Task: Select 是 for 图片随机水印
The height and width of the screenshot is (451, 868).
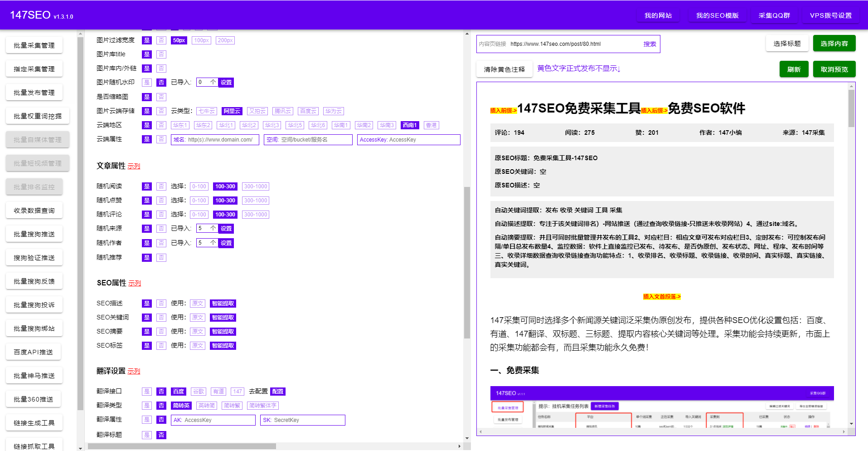Action: pos(147,83)
